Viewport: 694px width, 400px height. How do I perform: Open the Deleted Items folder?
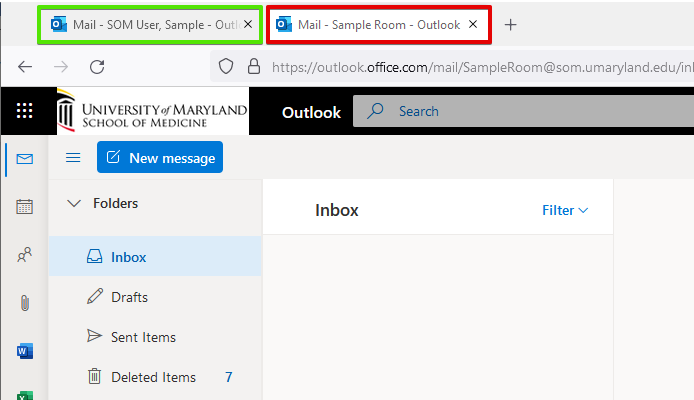[153, 377]
